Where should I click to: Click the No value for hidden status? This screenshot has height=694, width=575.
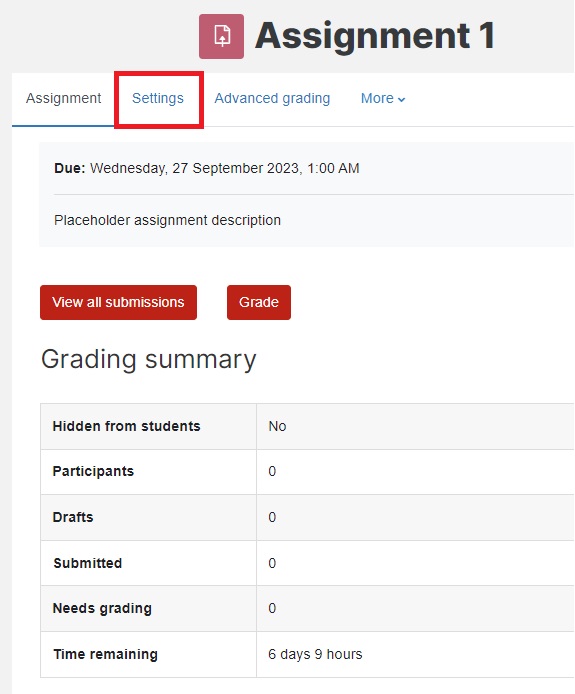[x=277, y=426]
